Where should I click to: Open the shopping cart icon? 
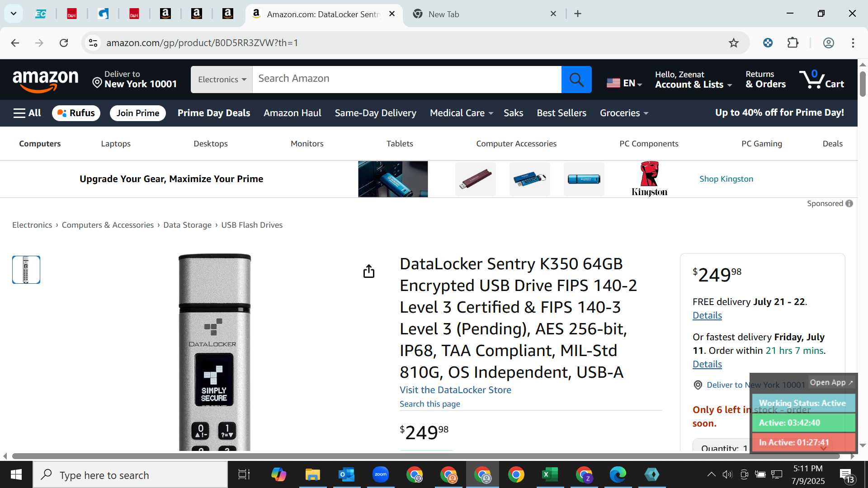coord(821,80)
